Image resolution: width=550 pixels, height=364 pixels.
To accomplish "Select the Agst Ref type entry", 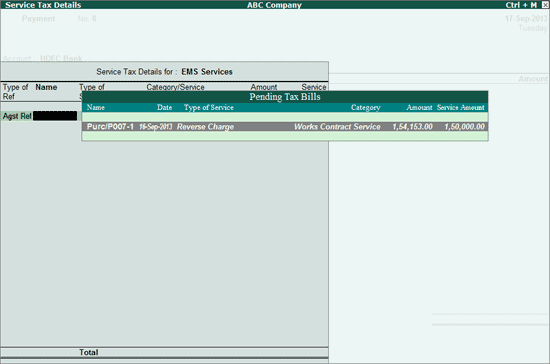I will point(17,116).
